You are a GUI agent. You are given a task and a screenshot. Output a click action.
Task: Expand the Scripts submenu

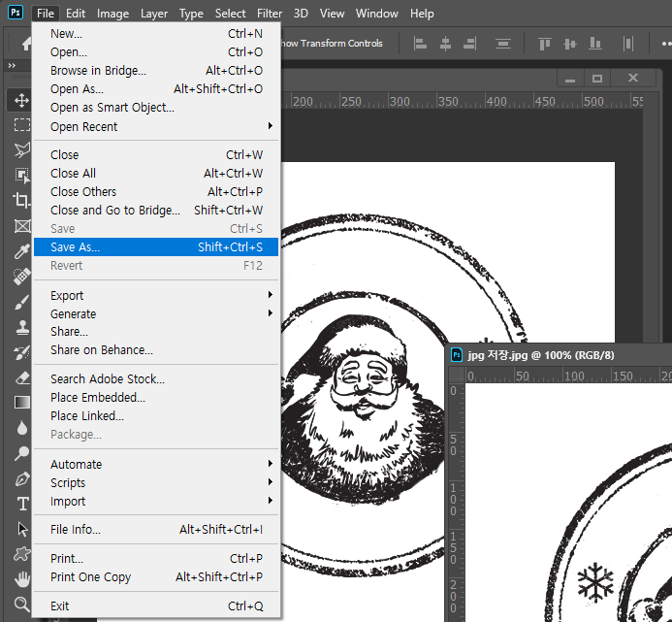(156, 482)
